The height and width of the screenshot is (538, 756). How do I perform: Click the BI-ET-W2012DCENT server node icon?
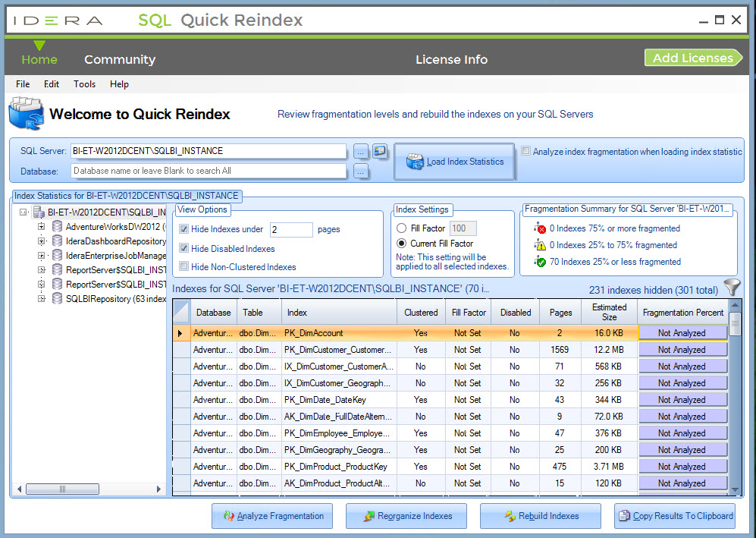pos(39,212)
